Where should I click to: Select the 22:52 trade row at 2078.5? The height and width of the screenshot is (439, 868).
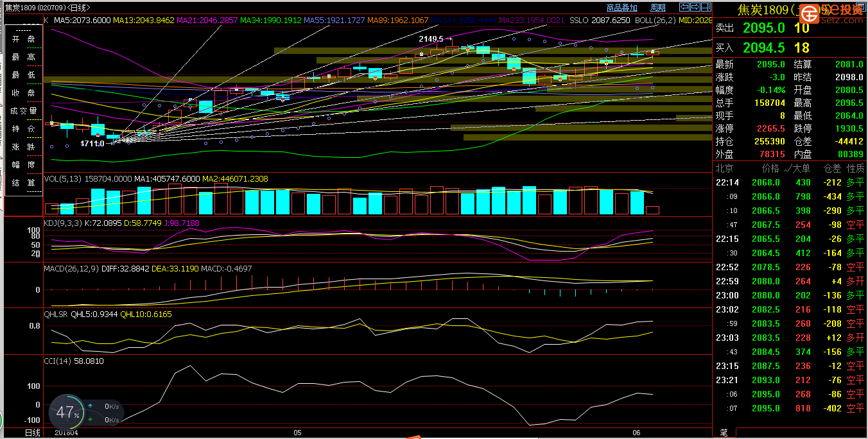(x=790, y=267)
